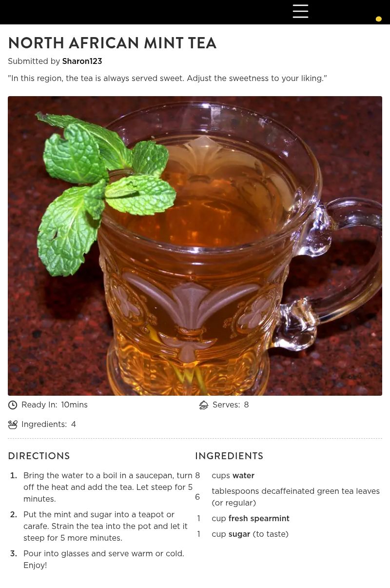Select direction step 2 about teapot
Viewport: 390px width, 588px height.
click(x=105, y=526)
